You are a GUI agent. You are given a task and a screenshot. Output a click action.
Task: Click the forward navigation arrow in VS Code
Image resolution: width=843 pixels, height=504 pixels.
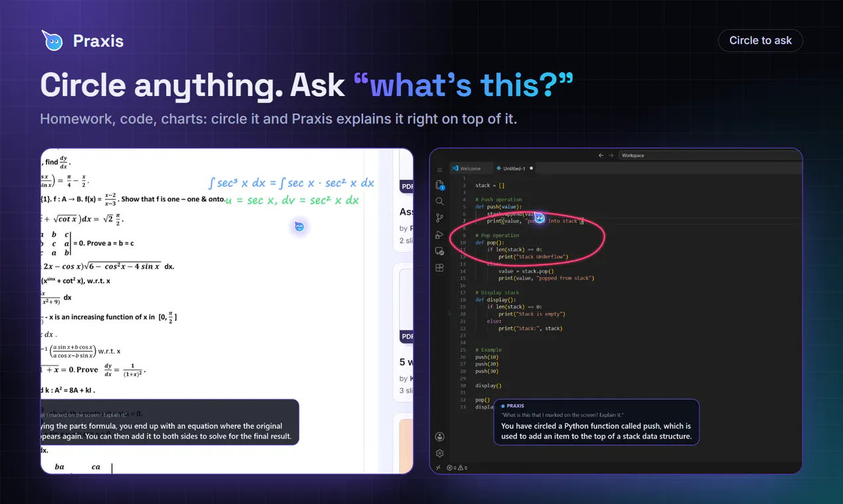click(611, 155)
